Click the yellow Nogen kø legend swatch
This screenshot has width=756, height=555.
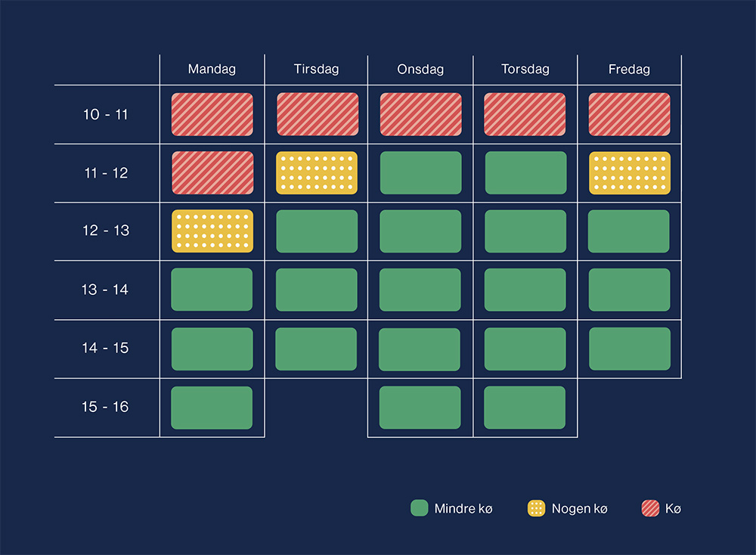[536, 508]
